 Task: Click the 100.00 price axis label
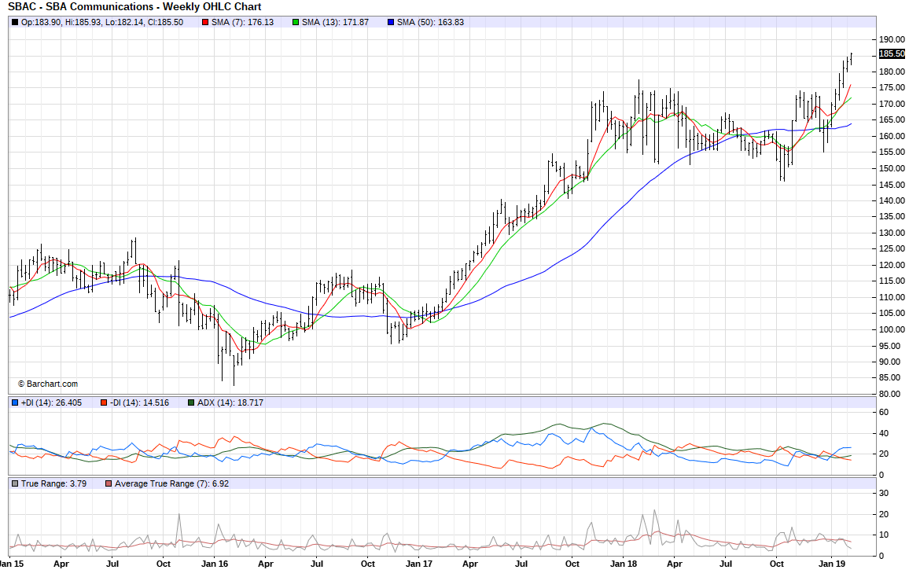891,329
